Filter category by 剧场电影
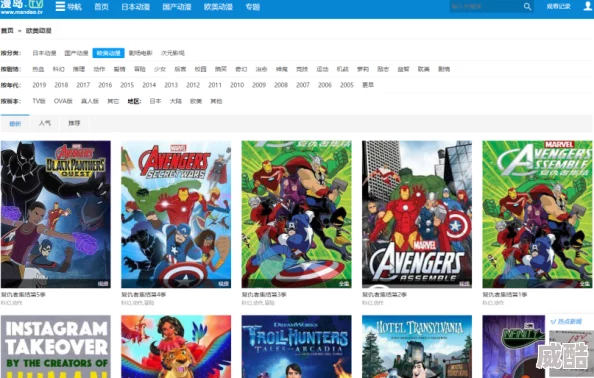 pyautogui.click(x=141, y=53)
